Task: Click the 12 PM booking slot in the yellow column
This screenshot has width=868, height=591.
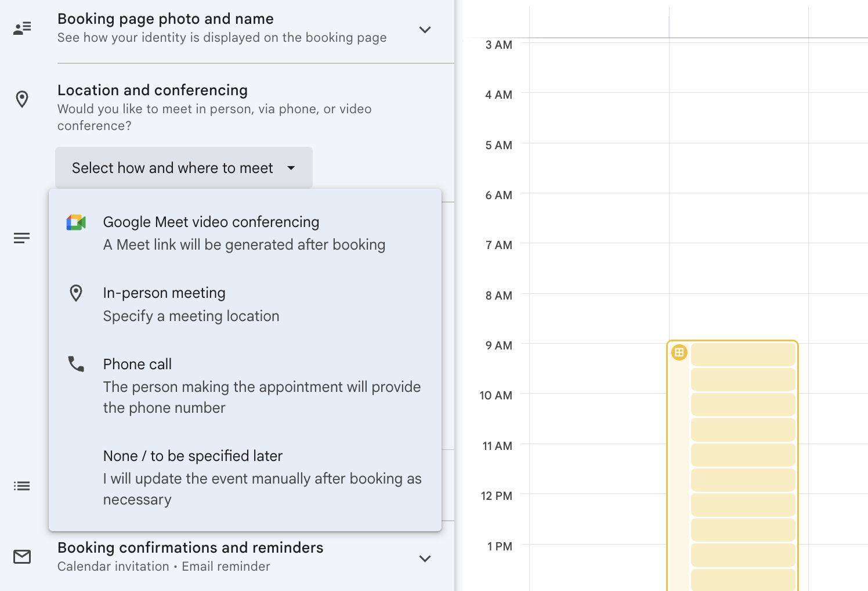Action: [743, 504]
